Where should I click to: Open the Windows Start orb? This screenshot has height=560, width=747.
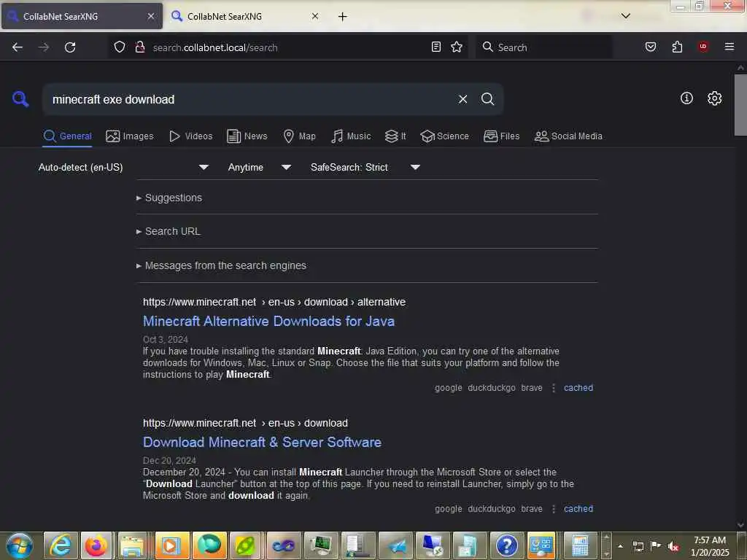click(20, 545)
